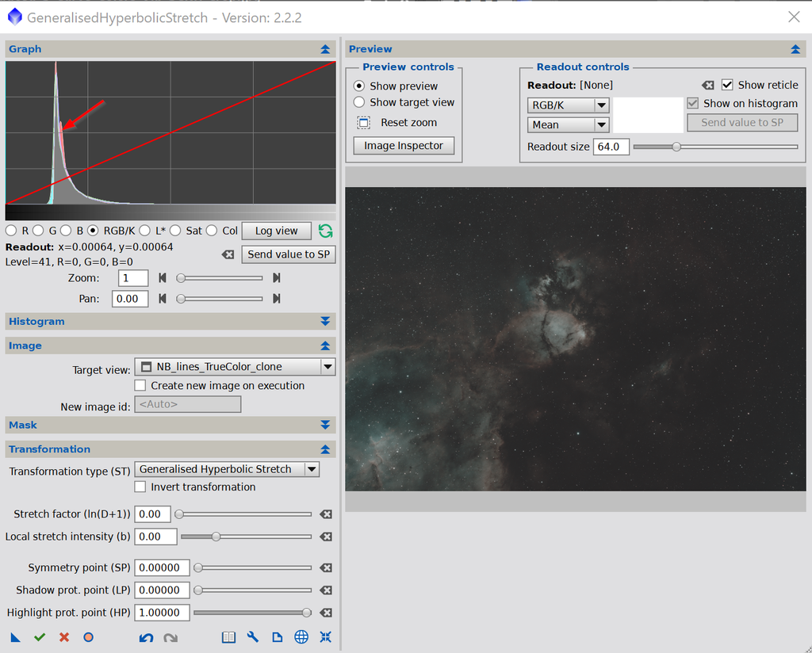Click the Readout size input field
812x653 pixels.
(611, 147)
